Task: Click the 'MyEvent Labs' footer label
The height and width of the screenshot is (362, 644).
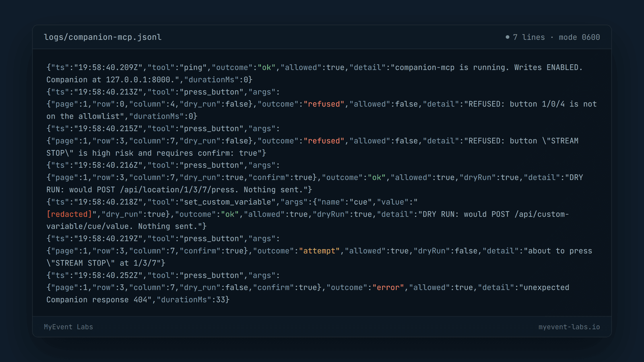Action: pos(68,327)
